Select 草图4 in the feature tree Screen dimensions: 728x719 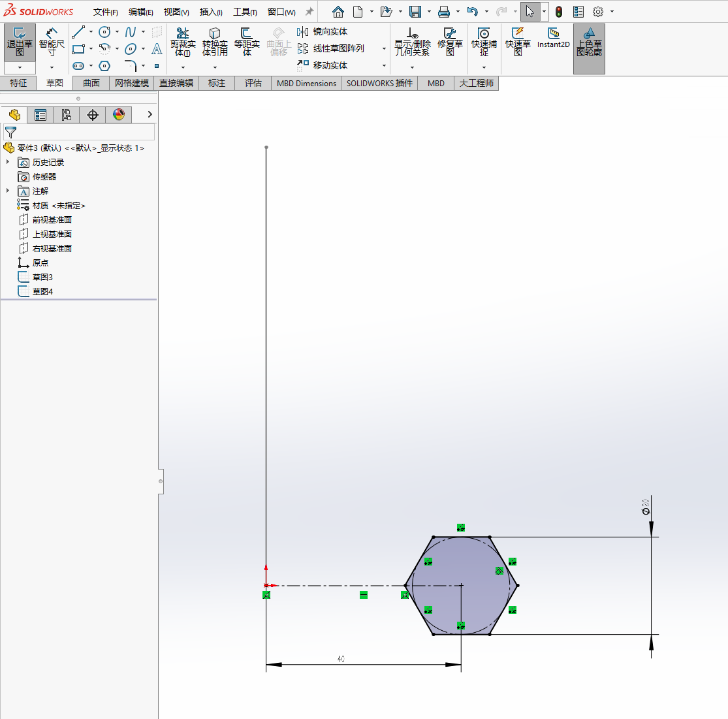pyautogui.click(x=42, y=291)
